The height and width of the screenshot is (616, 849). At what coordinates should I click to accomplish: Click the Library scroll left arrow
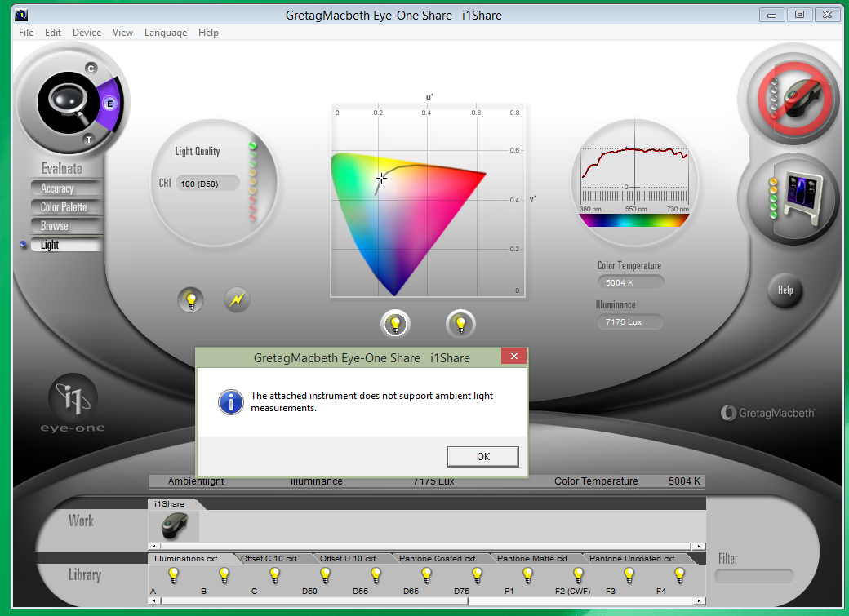click(154, 600)
